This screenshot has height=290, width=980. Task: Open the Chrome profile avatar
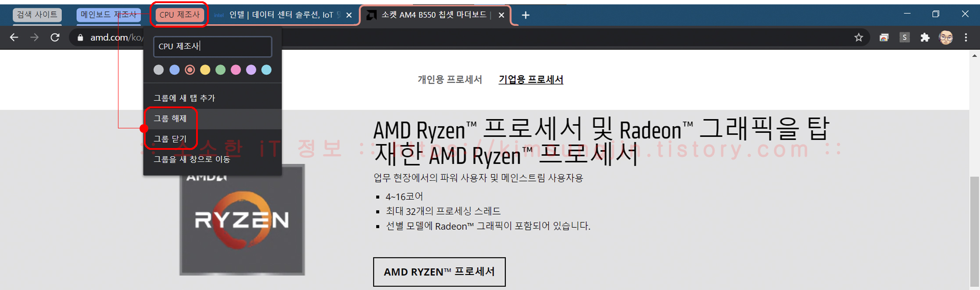pyautogui.click(x=946, y=38)
